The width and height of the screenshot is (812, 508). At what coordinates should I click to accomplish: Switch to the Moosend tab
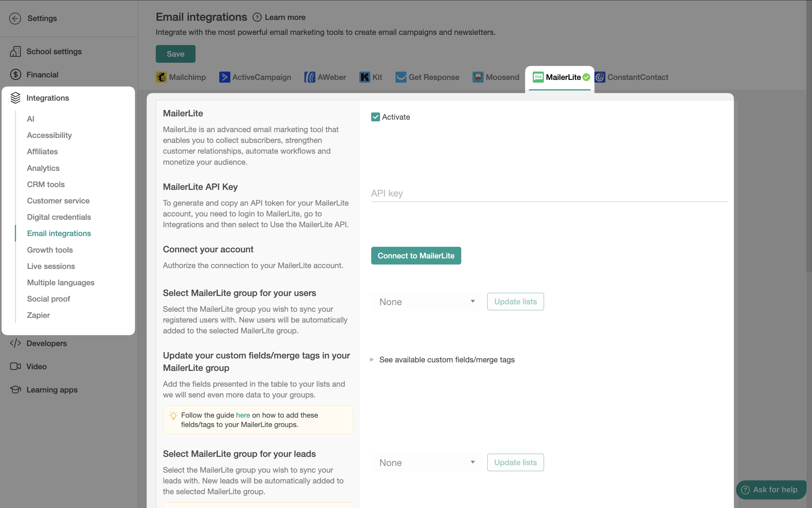coord(496,77)
